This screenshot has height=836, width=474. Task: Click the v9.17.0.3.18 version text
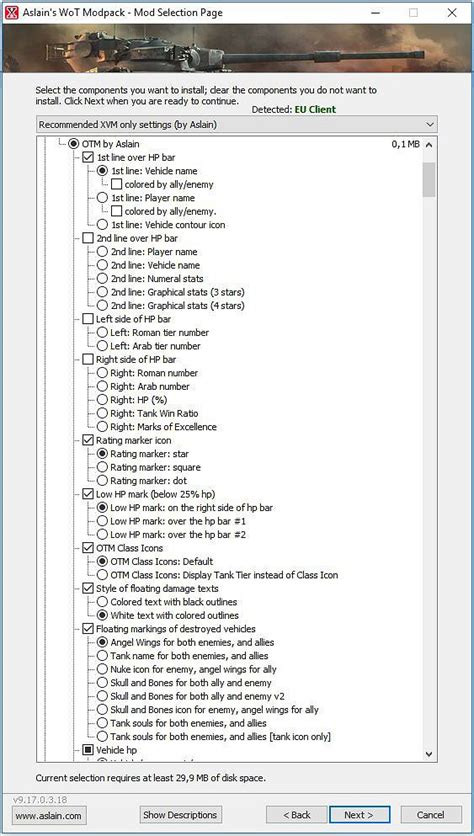[40, 800]
